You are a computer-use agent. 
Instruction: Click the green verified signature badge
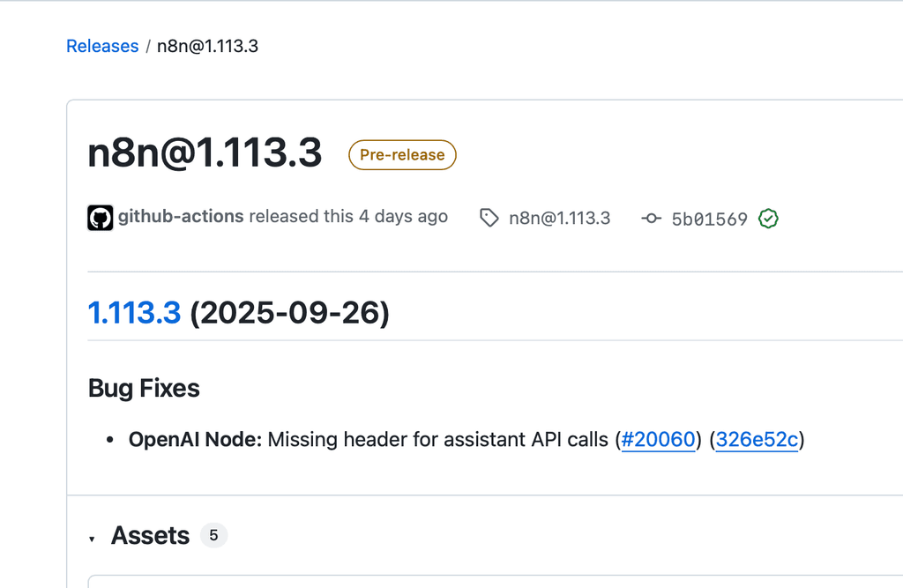tap(769, 219)
